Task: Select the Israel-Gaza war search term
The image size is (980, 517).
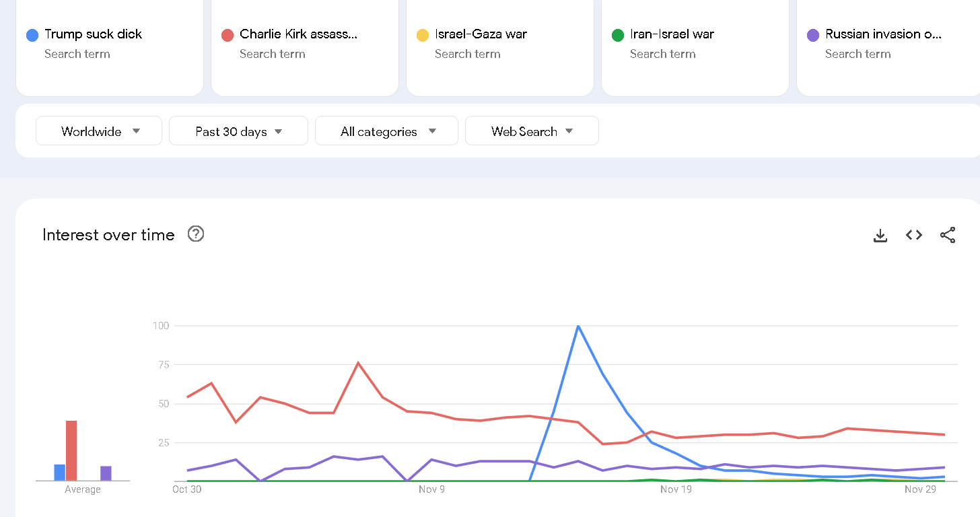Action: (481, 34)
